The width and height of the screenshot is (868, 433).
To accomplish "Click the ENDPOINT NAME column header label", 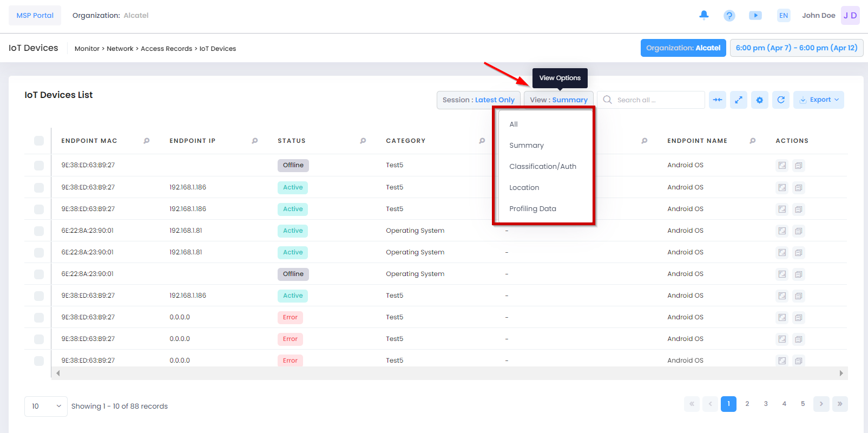I will (x=697, y=141).
